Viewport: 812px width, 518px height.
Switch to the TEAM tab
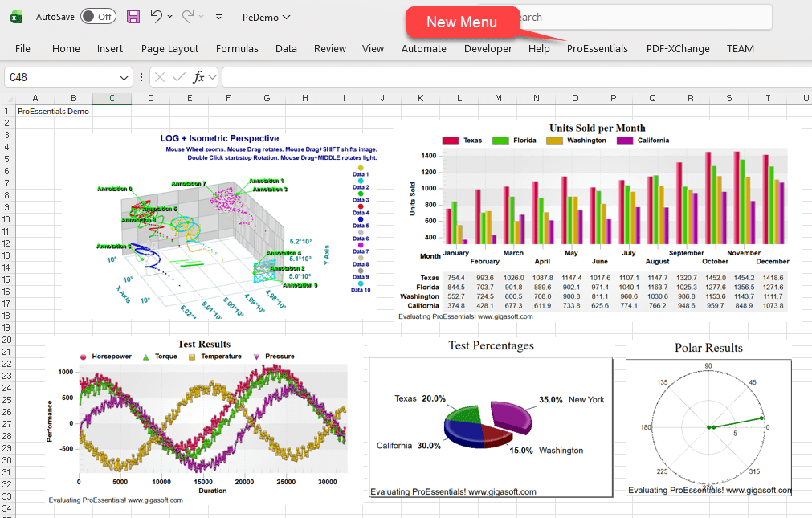pyautogui.click(x=740, y=49)
